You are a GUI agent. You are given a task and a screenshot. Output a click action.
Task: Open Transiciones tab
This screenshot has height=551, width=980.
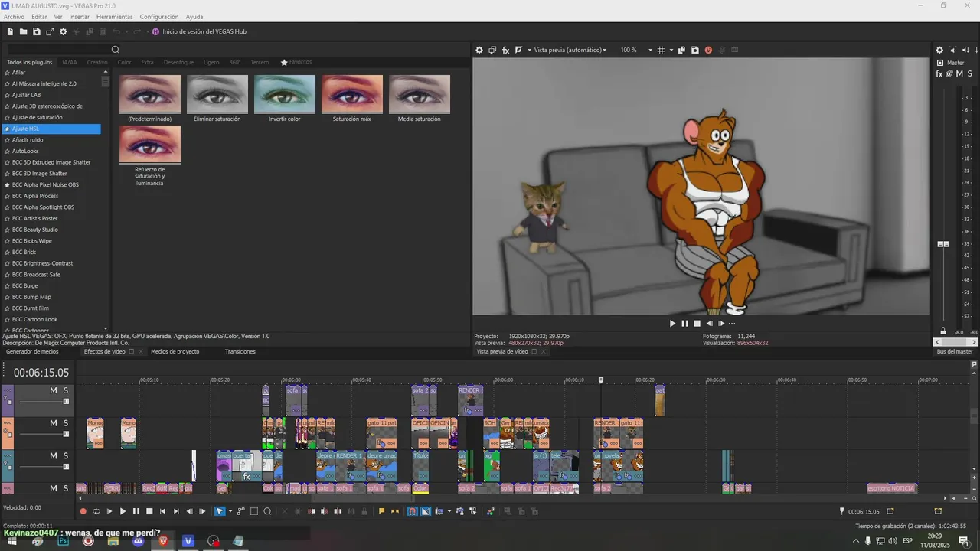pyautogui.click(x=240, y=351)
